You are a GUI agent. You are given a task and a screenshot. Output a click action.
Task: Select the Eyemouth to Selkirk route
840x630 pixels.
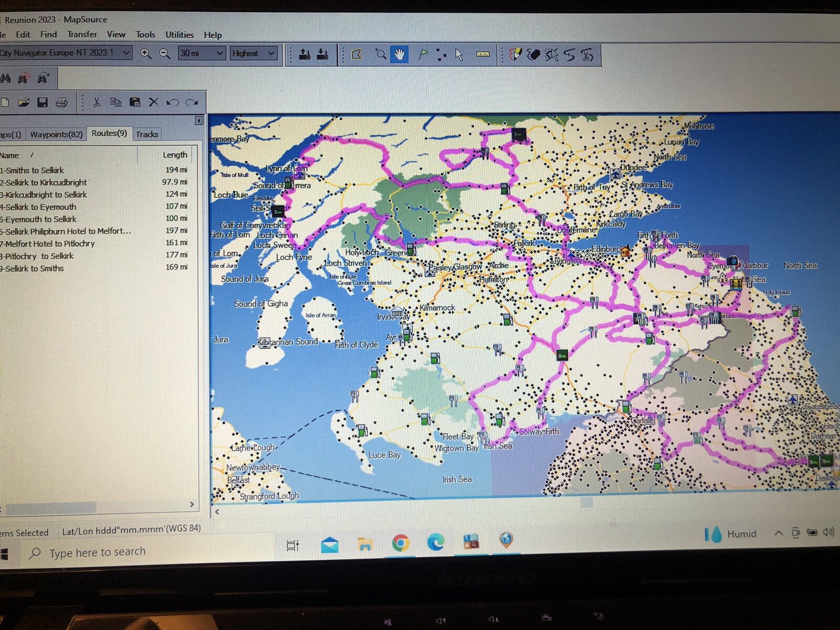[x=94, y=219]
